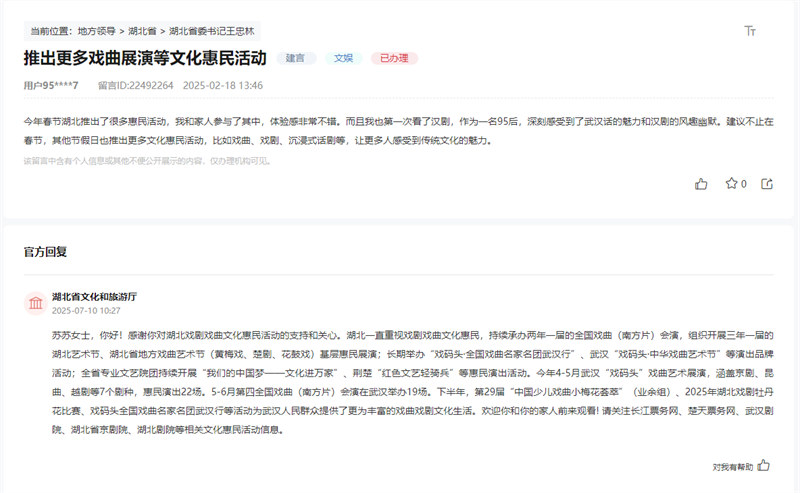Click the username 用户95****7
800x493 pixels.
[50, 86]
